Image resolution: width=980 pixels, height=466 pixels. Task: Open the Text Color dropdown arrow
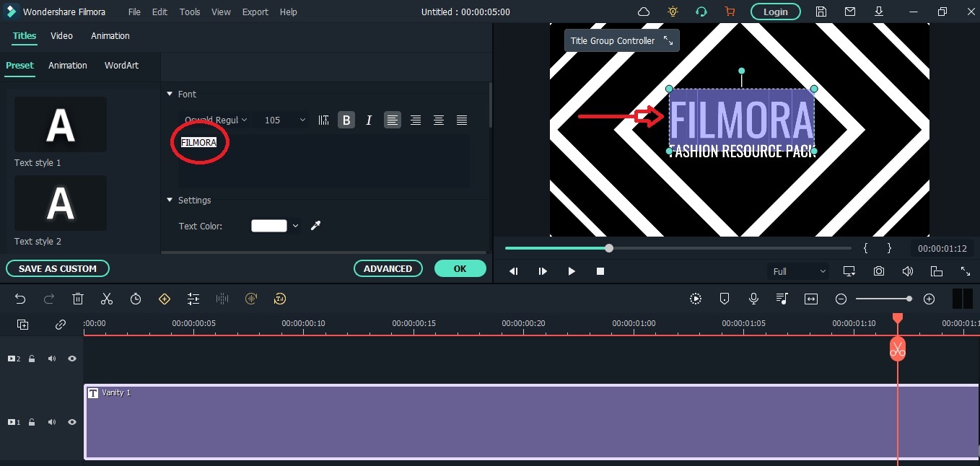point(295,227)
